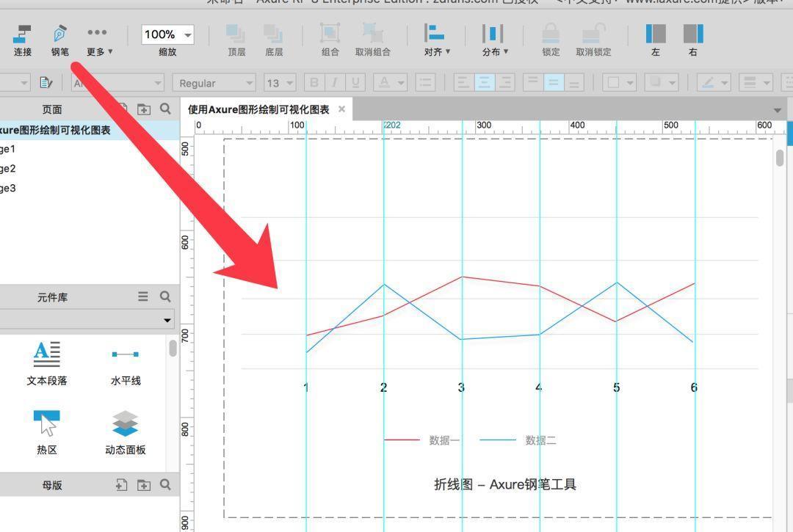The height and width of the screenshot is (532, 793).
Task: Toggle italic formatting
Action: pyautogui.click(x=334, y=83)
